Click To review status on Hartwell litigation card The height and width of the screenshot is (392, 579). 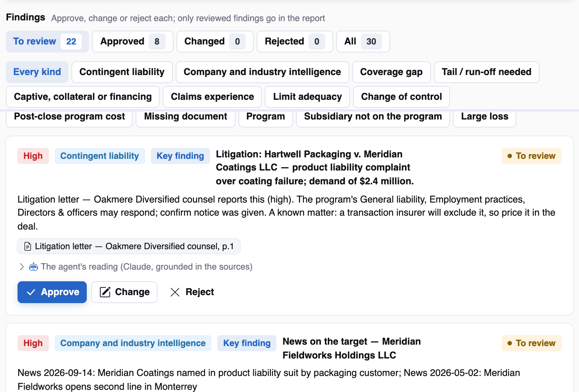click(x=532, y=156)
